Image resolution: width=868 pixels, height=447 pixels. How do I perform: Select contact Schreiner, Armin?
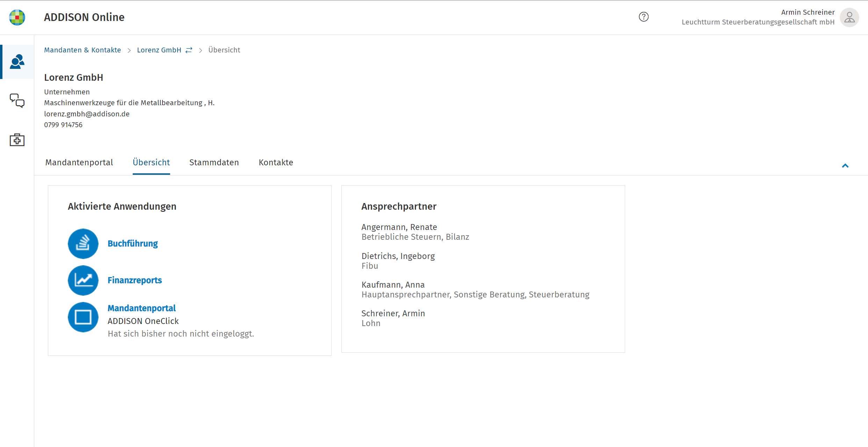tap(393, 313)
